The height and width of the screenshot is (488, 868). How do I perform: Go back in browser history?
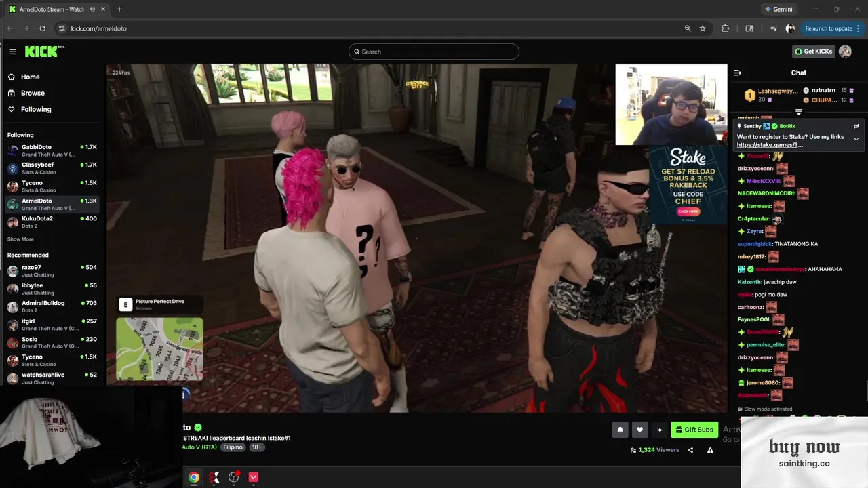(10, 28)
